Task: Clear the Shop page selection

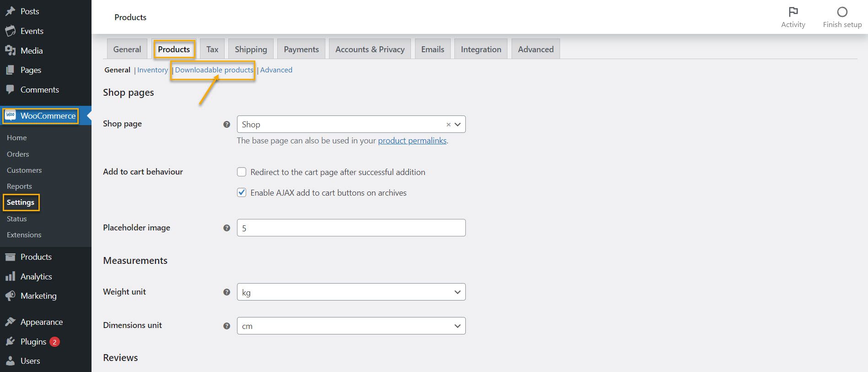Action: [448, 125]
